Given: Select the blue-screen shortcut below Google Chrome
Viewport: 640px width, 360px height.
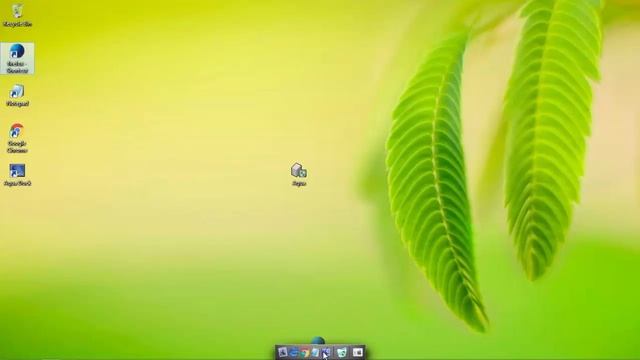Looking at the screenshot, I should 17,175.
